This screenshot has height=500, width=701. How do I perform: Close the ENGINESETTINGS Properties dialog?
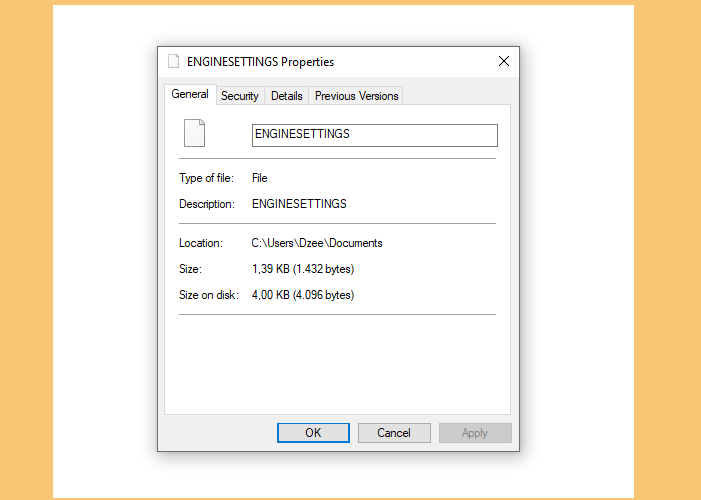(x=504, y=61)
